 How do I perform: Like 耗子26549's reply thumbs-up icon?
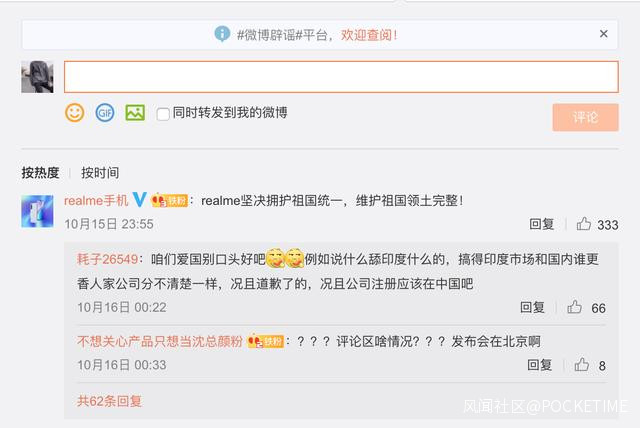(574, 307)
